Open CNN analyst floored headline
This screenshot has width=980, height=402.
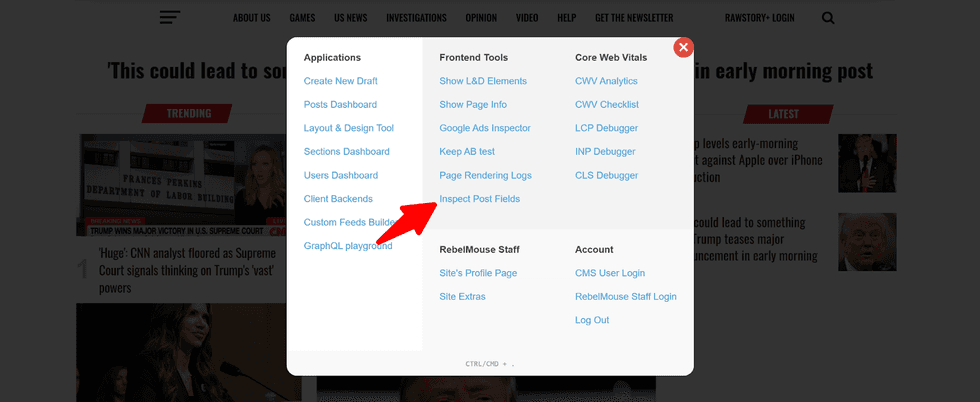coord(188,271)
